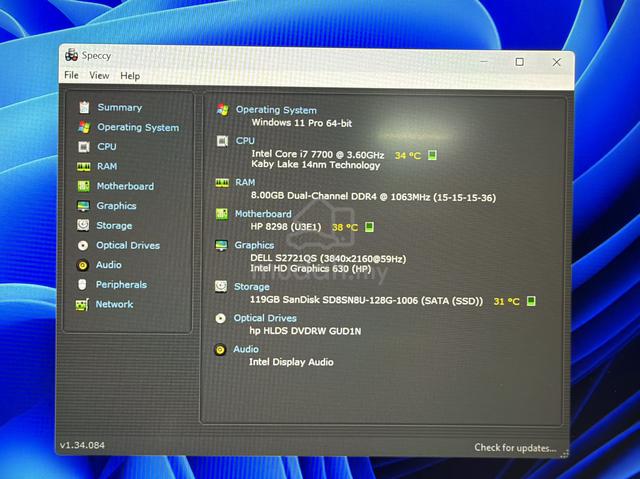Select Storage in the sidebar
Image resolution: width=640 pixels, height=479 pixels.
(114, 226)
